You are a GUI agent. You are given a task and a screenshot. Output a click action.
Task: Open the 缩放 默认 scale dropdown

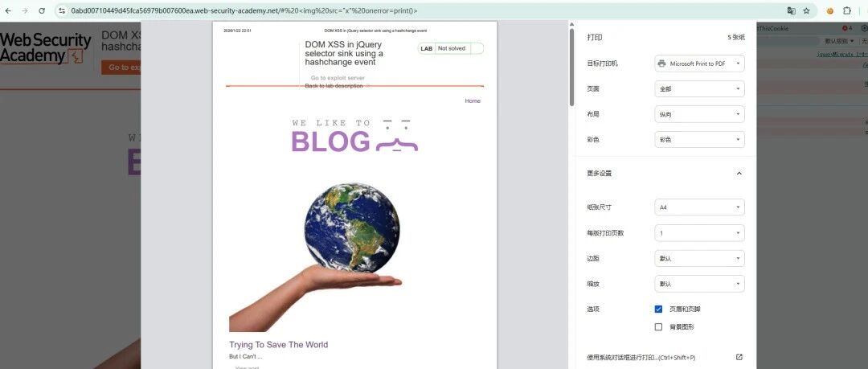tap(700, 284)
